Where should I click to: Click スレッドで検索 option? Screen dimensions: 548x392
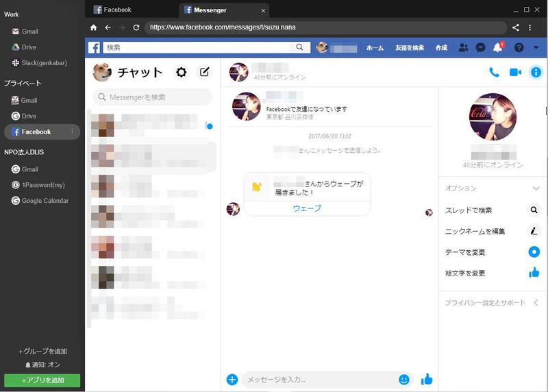coord(493,210)
